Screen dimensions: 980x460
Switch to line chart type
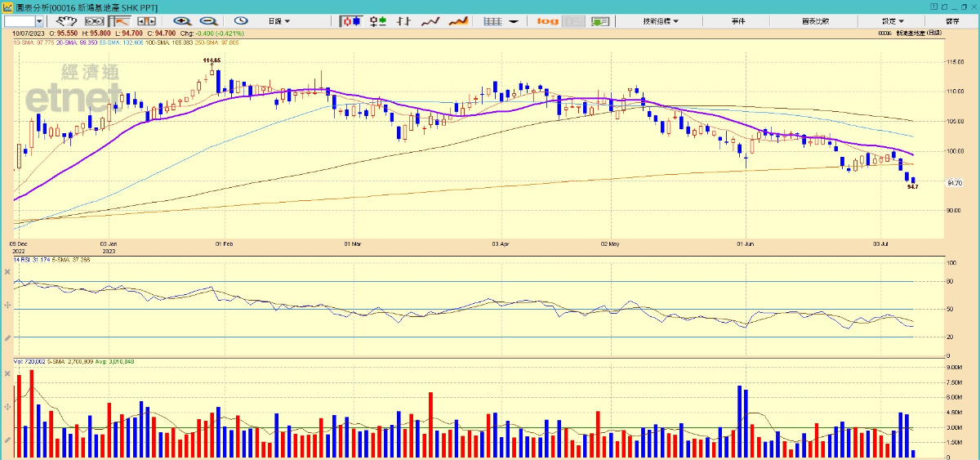(430, 21)
